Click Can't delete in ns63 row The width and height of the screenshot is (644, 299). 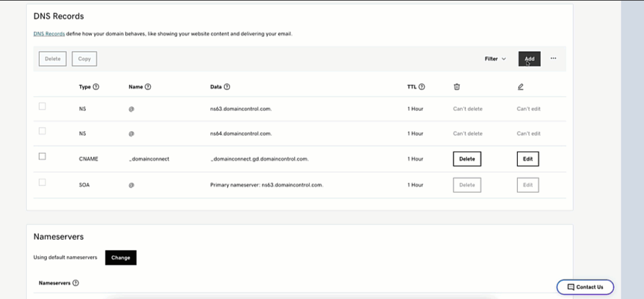coord(468,109)
